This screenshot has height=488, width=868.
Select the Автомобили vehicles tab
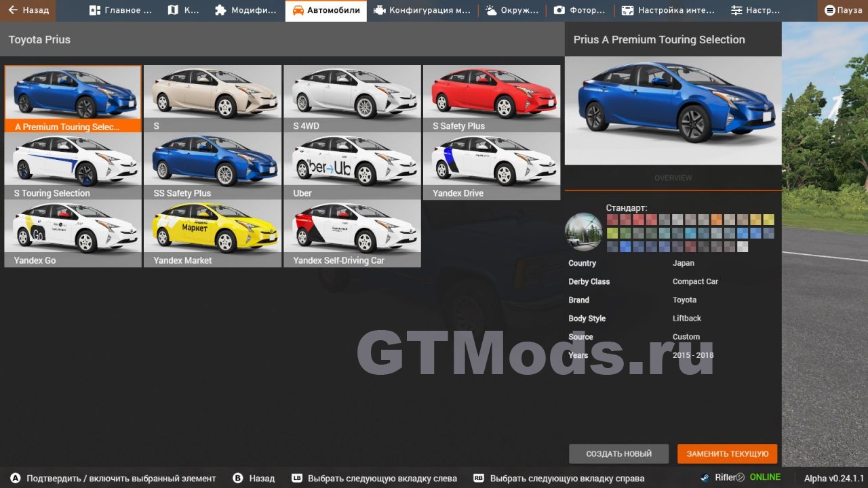point(326,10)
